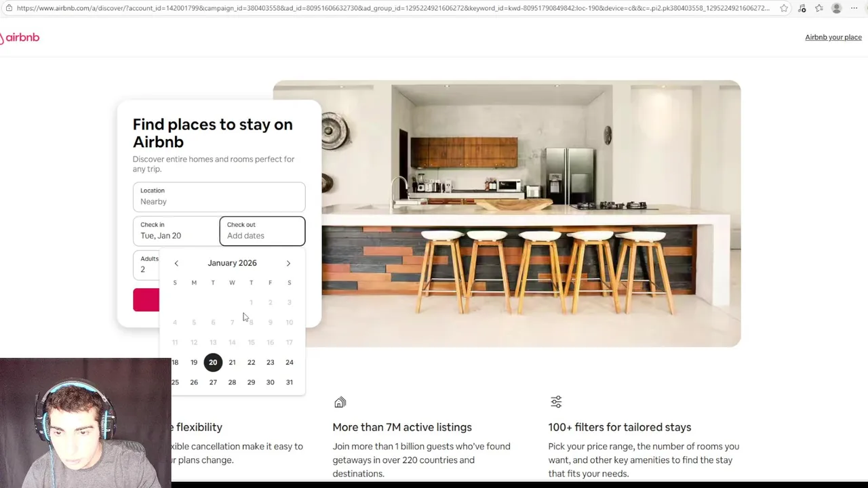Choose January 29 in the calendar
The height and width of the screenshot is (488, 868).
(x=251, y=382)
